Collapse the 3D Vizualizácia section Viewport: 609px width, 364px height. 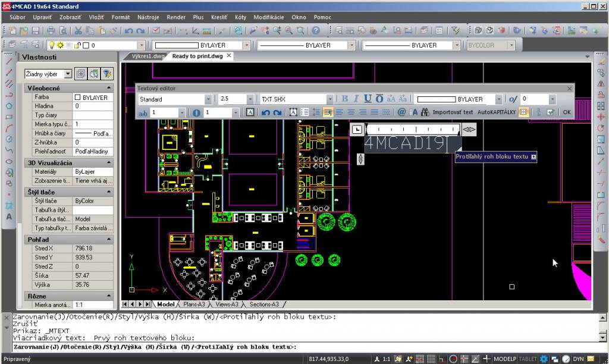(x=109, y=162)
